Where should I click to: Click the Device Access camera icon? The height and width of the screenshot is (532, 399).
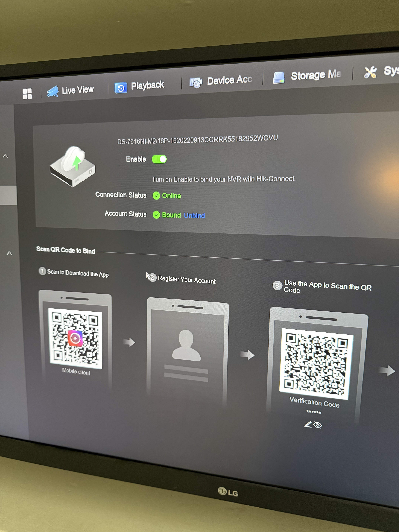(196, 83)
